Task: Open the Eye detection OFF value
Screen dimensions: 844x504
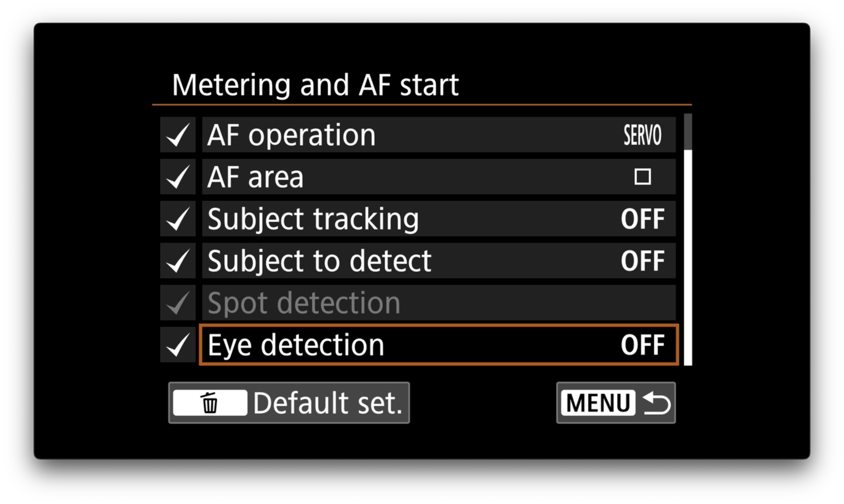Action: 642,345
